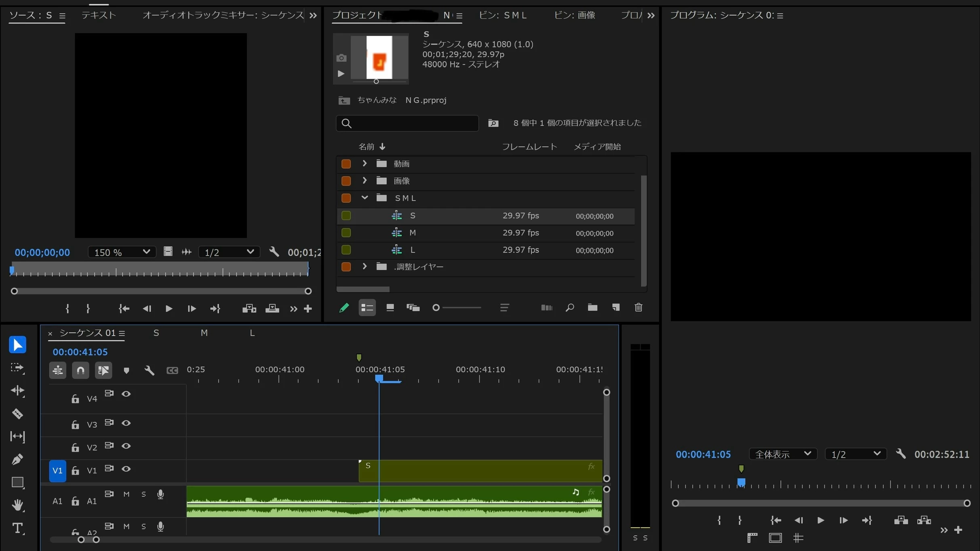Select the Pen tool

click(17, 459)
